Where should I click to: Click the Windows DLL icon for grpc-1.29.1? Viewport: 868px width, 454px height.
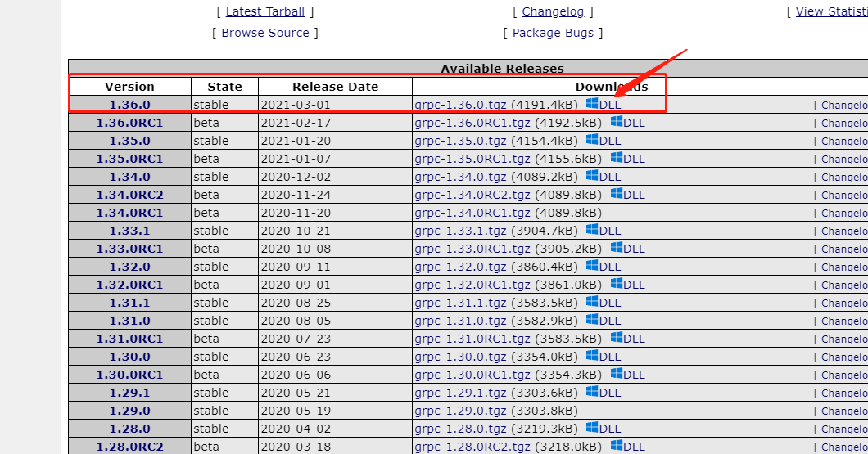(x=592, y=391)
